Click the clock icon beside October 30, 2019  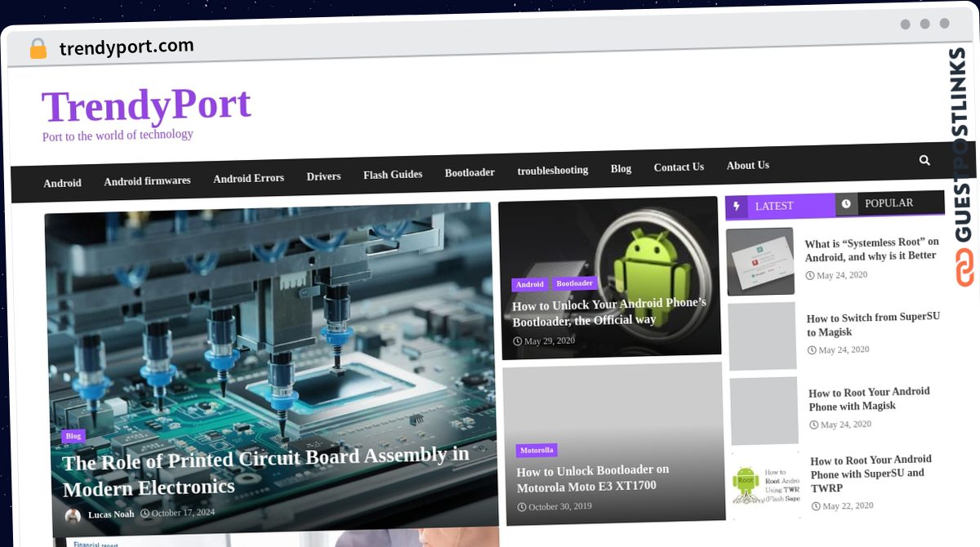pyautogui.click(x=522, y=507)
